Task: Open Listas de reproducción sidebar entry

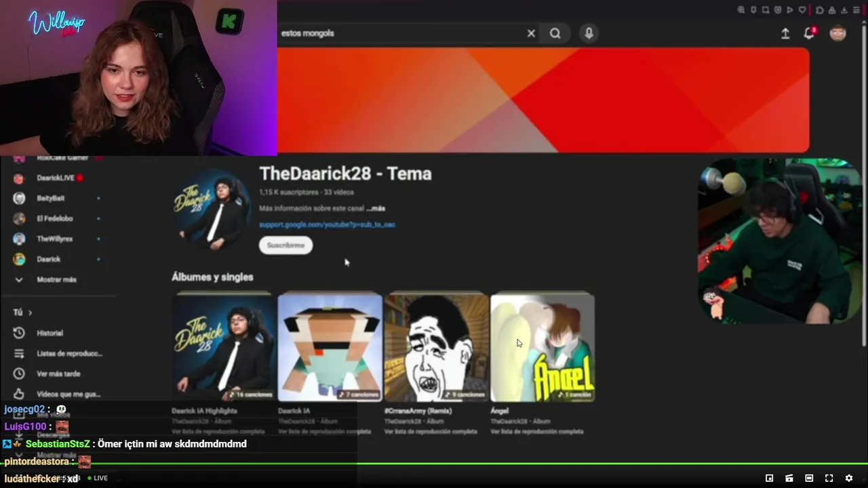Action: click(60, 353)
